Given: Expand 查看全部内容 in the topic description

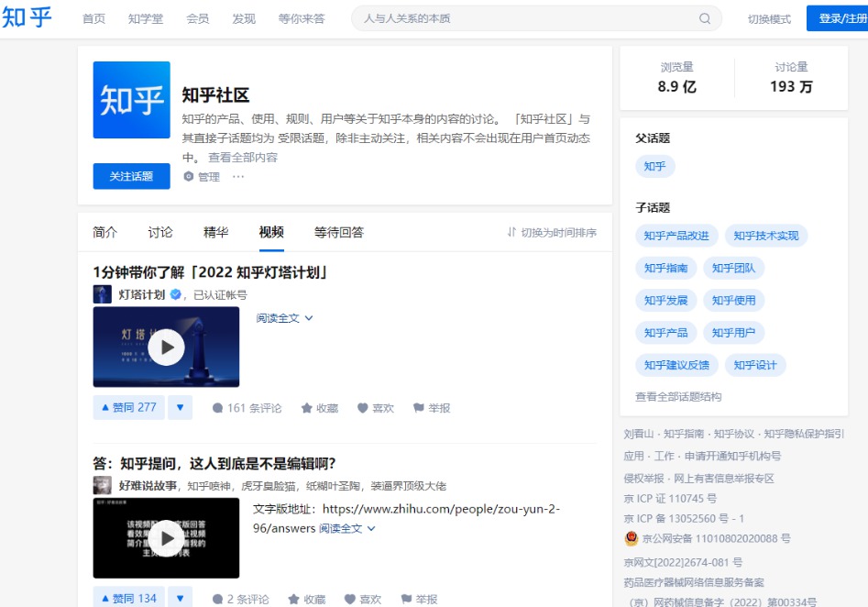Looking at the screenshot, I should click(243, 158).
